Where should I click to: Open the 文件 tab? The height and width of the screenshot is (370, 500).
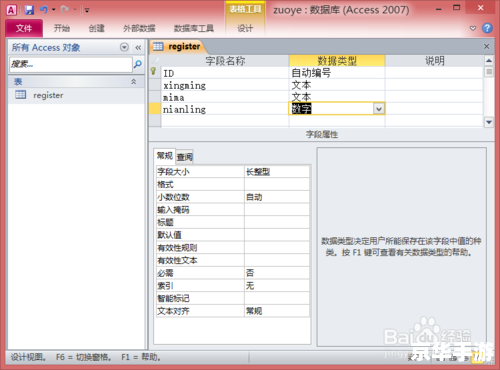tap(24, 28)
